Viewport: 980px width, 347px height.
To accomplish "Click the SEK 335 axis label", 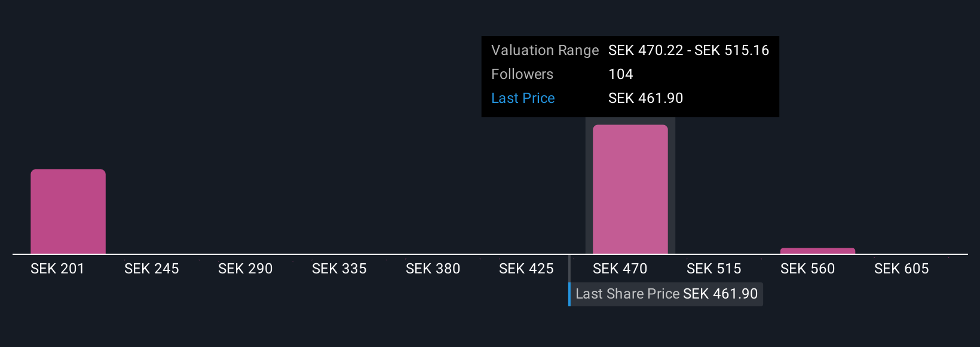I will click(x=339, y=269).
